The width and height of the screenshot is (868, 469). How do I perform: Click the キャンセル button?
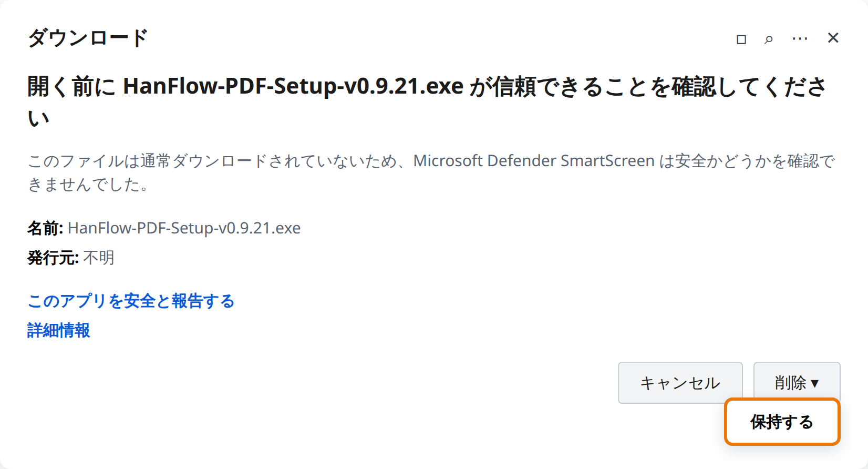point(680,383)
